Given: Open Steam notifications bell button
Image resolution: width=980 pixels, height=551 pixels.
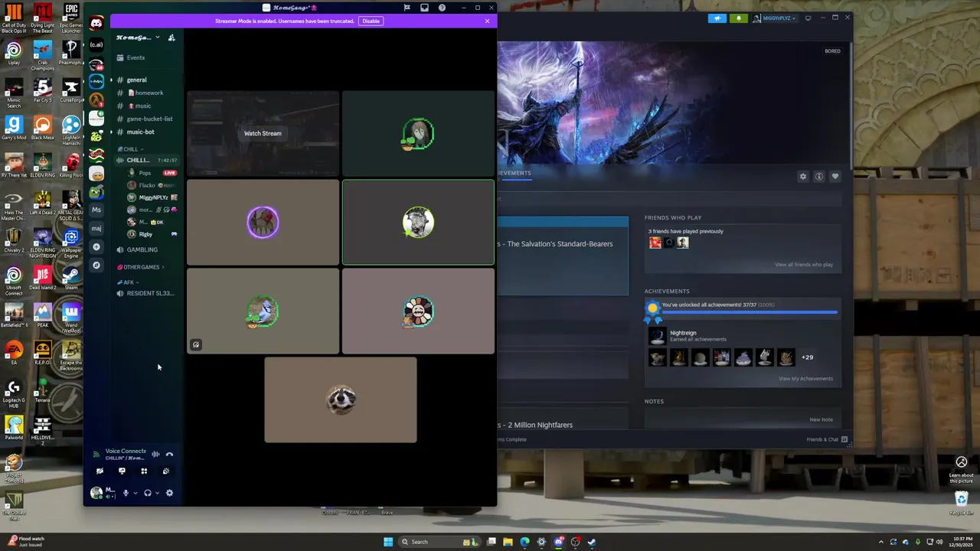Looking at the screenshot, I should point(739,18).
